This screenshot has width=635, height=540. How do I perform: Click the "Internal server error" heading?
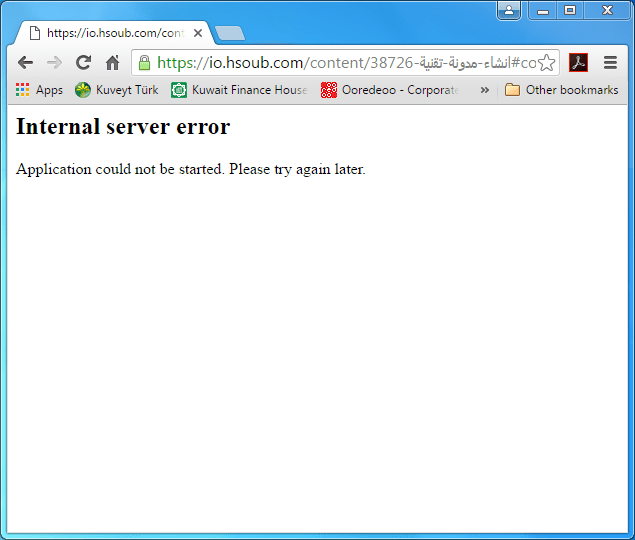coord(123,126)
